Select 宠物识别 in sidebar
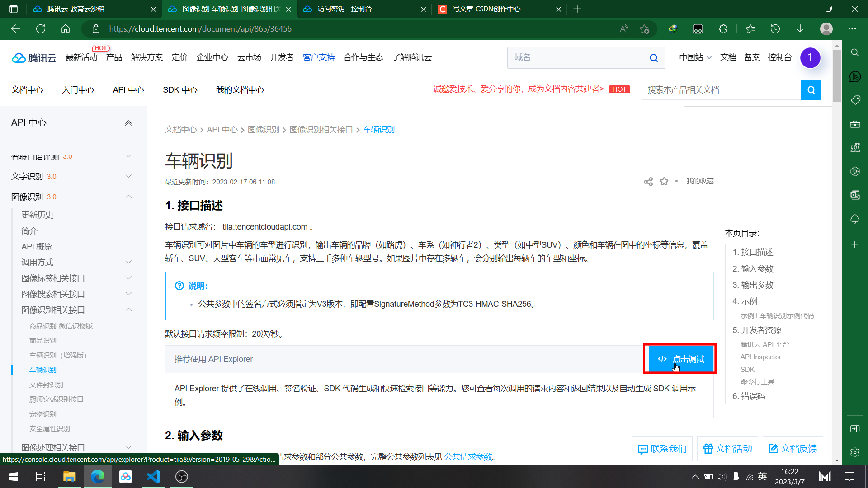The width and height of the screenshot is (868, 488). pos(43,414)
